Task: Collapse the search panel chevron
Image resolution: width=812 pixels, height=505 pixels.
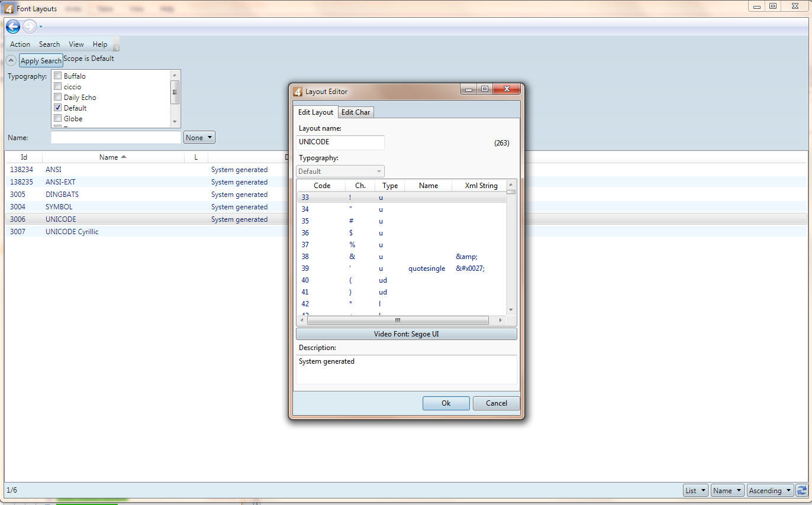Action: [11, 60]
